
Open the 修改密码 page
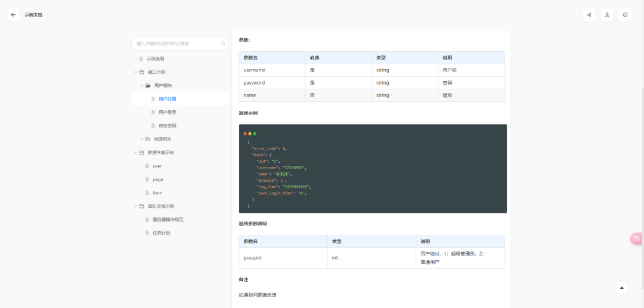167,126
